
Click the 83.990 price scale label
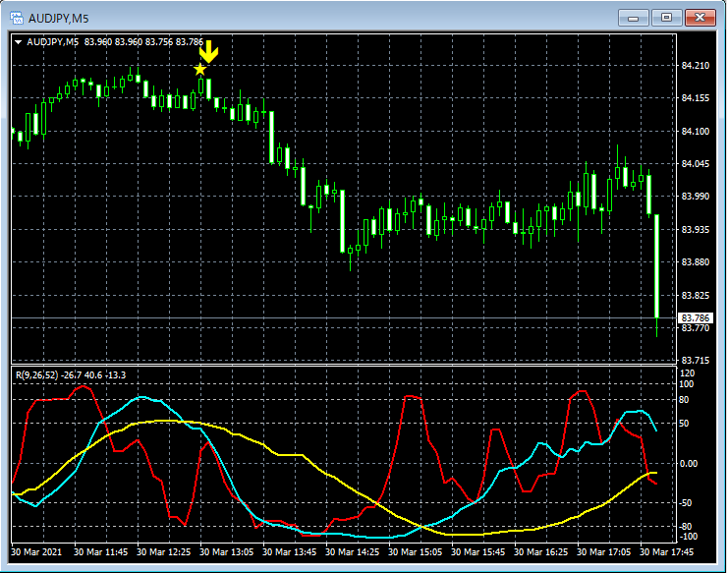point(696,197)
